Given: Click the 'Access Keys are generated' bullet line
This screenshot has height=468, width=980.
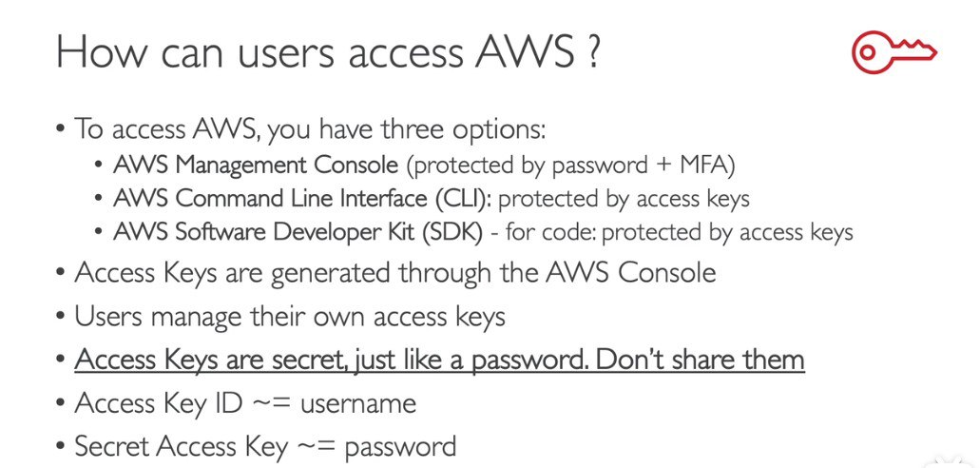Looking at the screenshot, I should pyautogui.click(x=395, y=273).
